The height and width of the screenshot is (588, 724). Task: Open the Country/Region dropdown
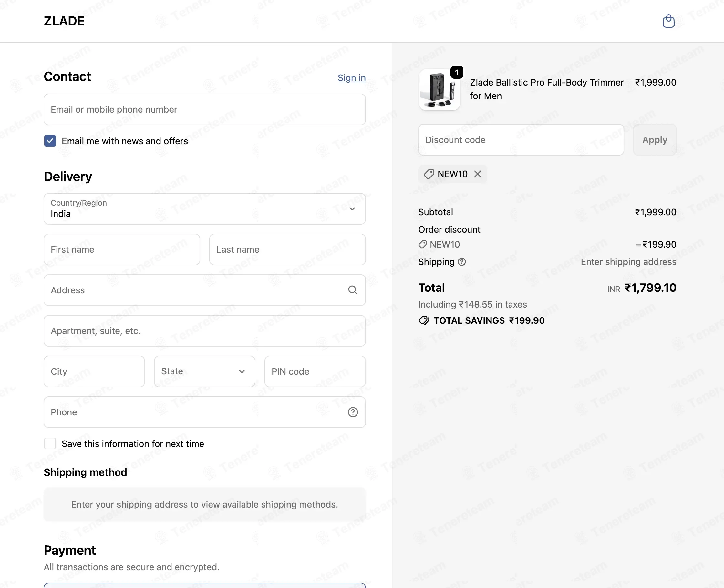[205, 209]
